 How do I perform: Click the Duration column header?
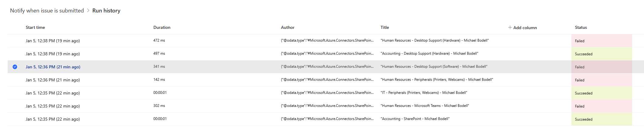point(162,27)
